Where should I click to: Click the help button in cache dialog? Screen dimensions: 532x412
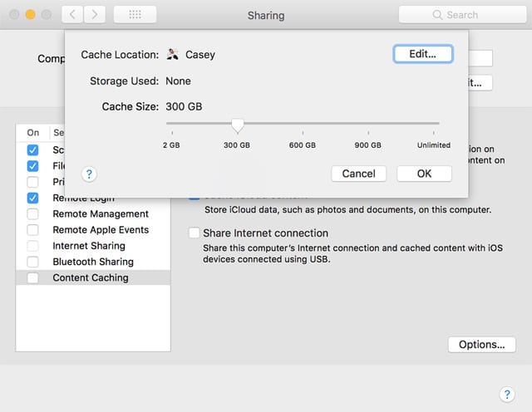pos(90,174)
